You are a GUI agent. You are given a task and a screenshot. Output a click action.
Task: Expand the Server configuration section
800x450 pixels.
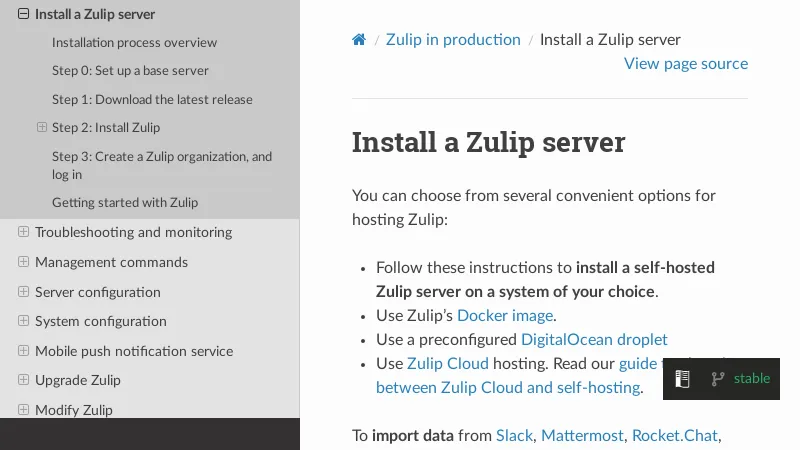24,292
